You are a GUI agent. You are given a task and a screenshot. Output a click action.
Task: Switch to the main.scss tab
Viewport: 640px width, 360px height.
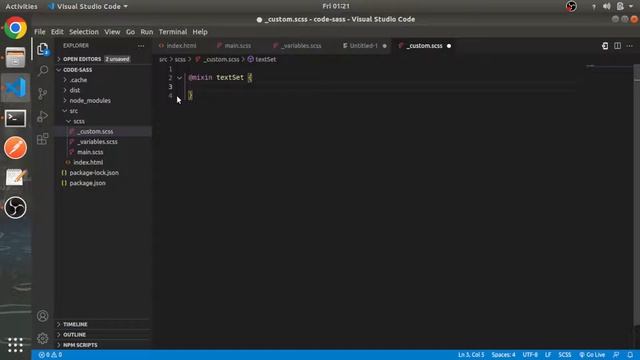238,46
